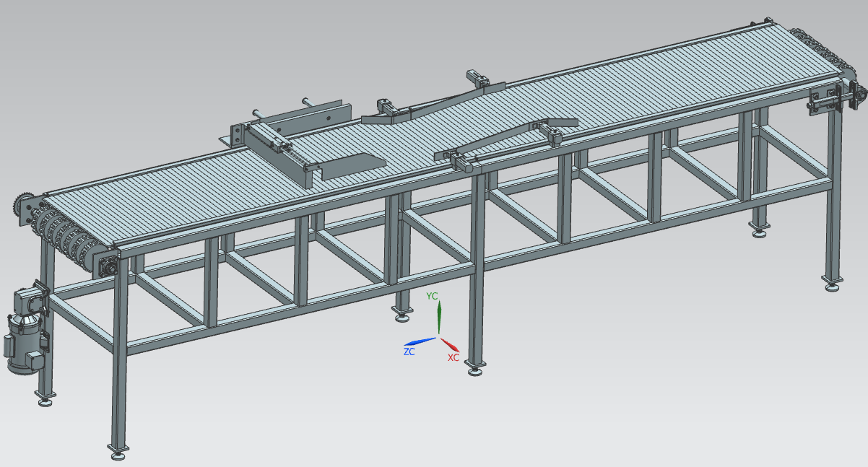Click the blue ZC axis label
The height and width of the screenshot is (467, 868).
(x=409, y=352)
